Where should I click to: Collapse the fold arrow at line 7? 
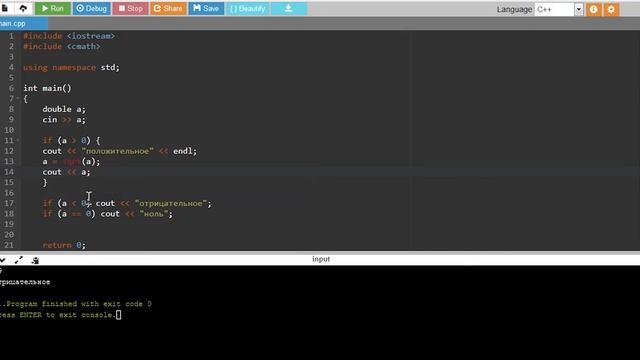coord(18,99)
